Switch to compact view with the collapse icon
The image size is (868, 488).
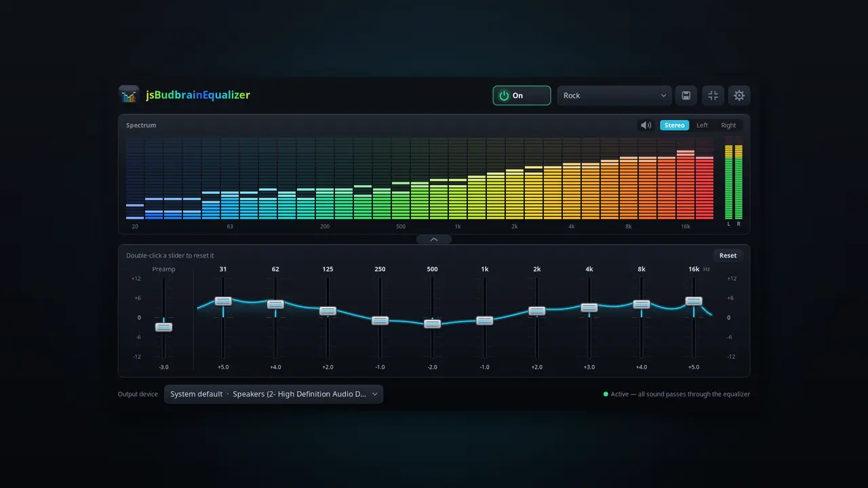pyautogui.click(x=713, y=96)
